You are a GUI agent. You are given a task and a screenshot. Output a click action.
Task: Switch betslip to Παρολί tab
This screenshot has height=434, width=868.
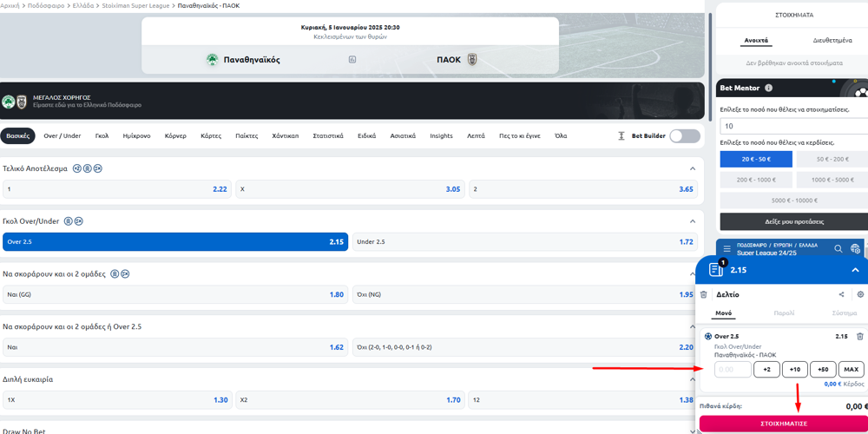click(786, 312)
